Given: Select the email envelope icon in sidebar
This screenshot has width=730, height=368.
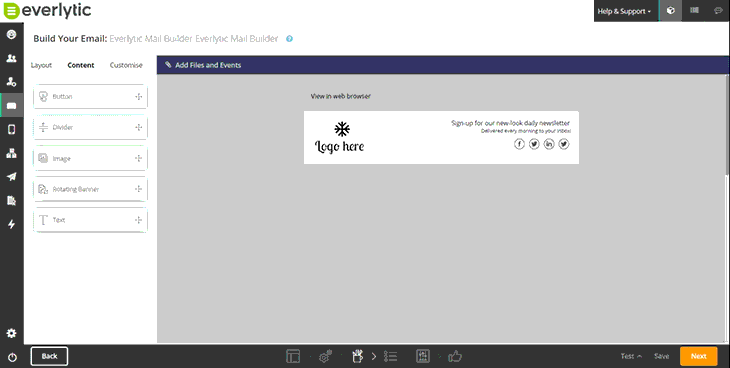Looking at the screenshot, I should point(12,106).
